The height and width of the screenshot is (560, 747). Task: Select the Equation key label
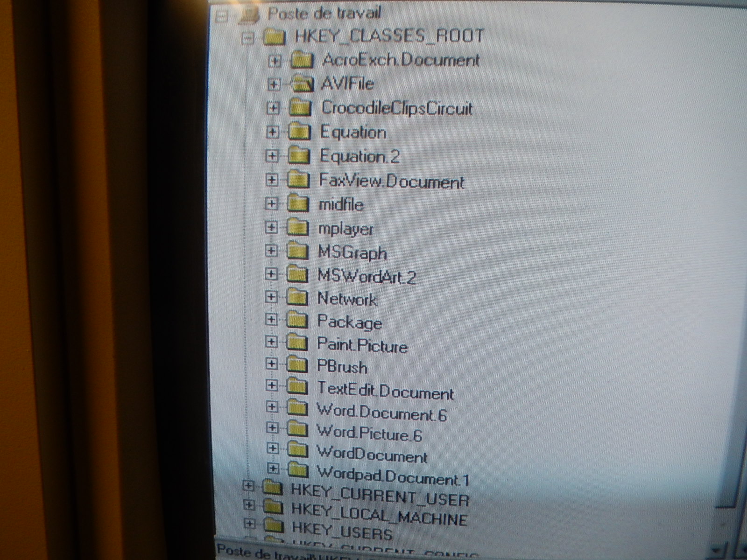(353, 132)
